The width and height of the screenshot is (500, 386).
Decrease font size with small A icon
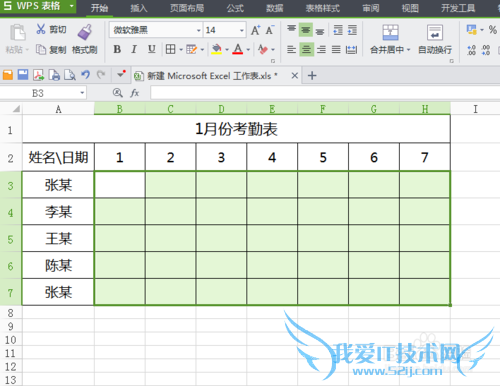pyautogui.click(x=270, y=30)
